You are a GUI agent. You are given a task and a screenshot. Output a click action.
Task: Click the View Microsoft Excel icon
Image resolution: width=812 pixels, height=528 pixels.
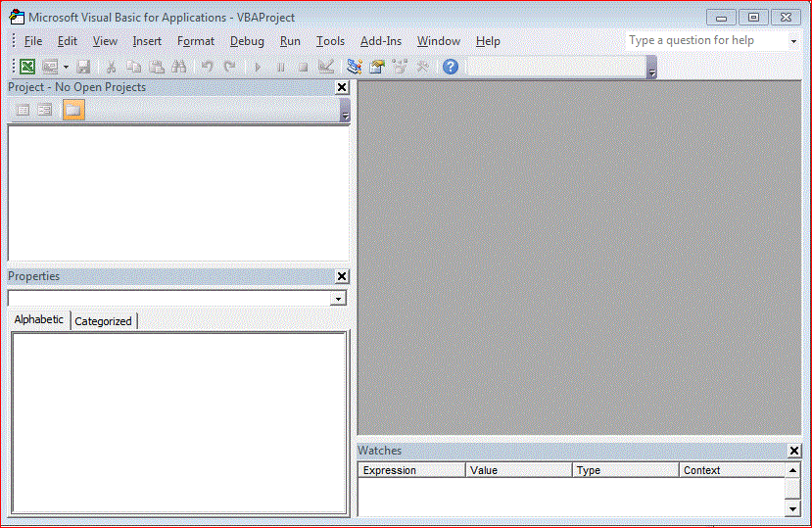[x=27, y=67]
